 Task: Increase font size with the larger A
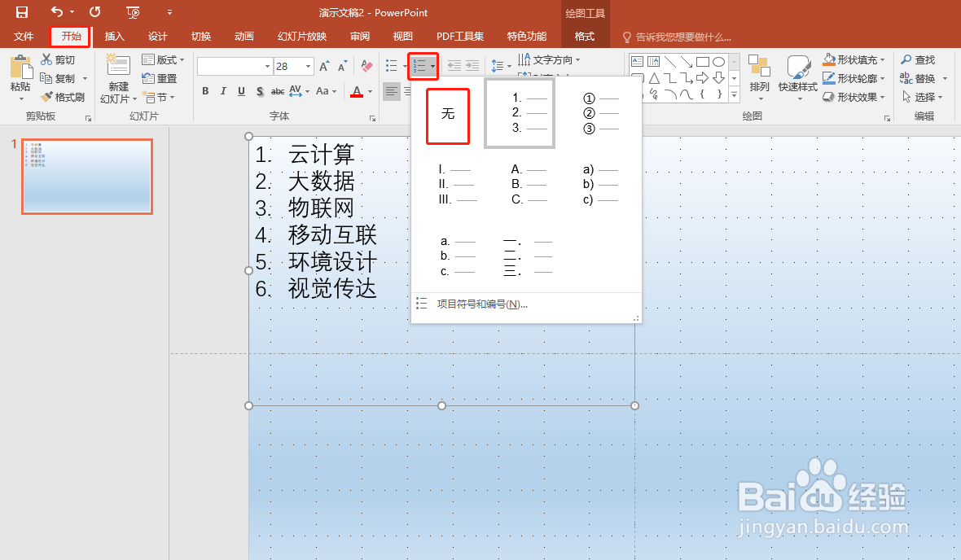pyautogui.click(x=324, y=66)
